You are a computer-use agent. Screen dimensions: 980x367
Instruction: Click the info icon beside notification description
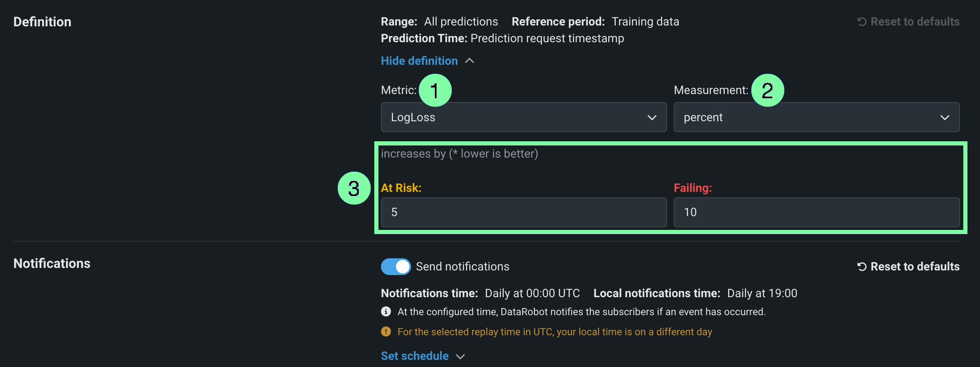[x=386, y=312]
